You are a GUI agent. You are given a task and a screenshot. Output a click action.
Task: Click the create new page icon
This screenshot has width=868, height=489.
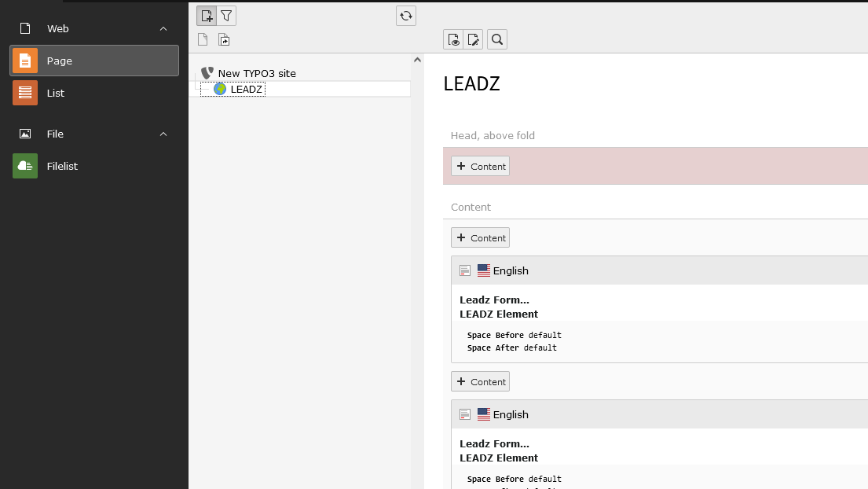coord(207,16)
